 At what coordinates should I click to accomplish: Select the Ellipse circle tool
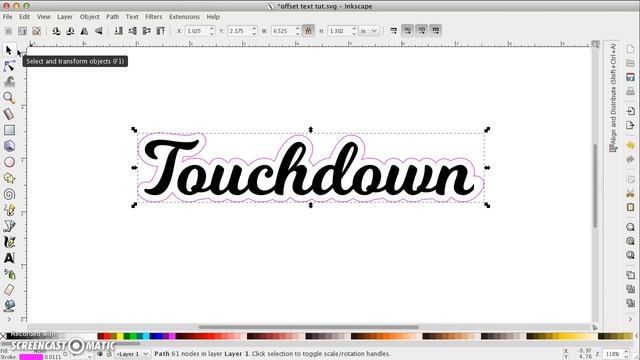click(x=9, y=162)
